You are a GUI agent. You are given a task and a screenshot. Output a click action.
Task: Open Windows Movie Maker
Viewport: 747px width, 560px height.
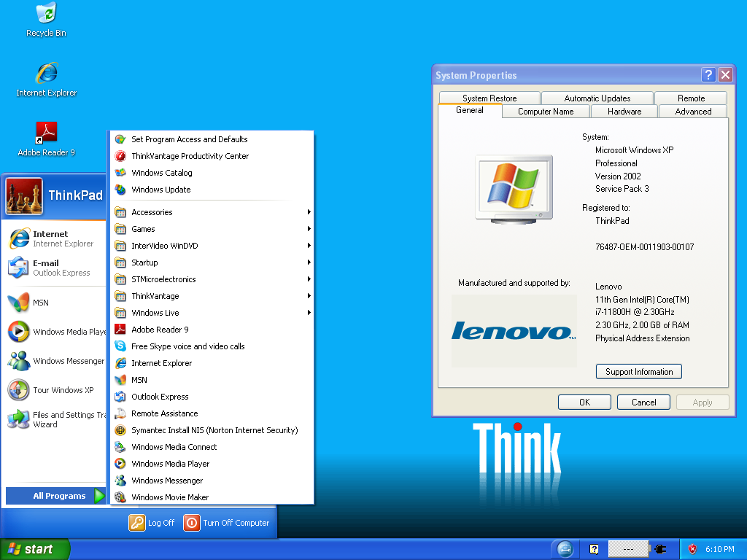(x=169, y=497)
